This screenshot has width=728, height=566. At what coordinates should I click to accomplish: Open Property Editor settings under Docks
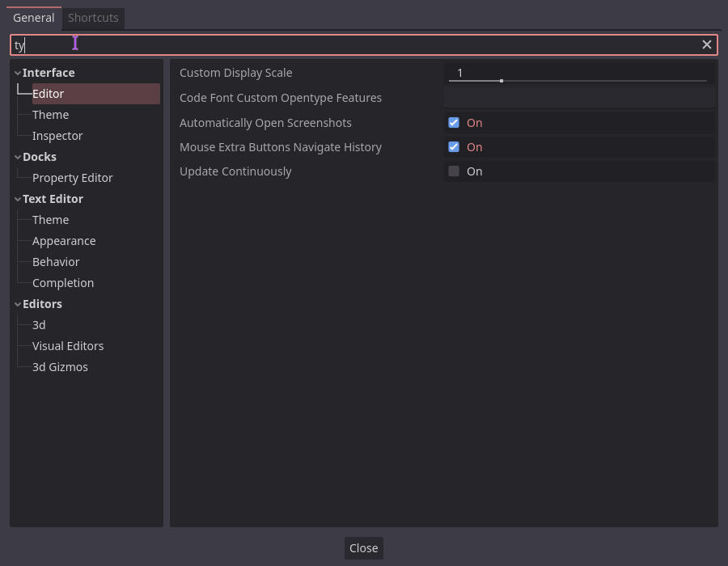(72, 177)
